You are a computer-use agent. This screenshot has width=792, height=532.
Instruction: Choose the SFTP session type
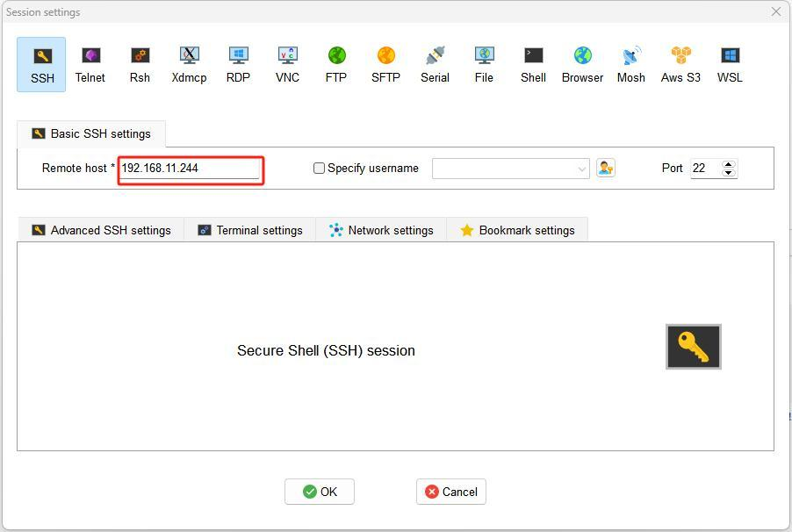click(385, 65)
